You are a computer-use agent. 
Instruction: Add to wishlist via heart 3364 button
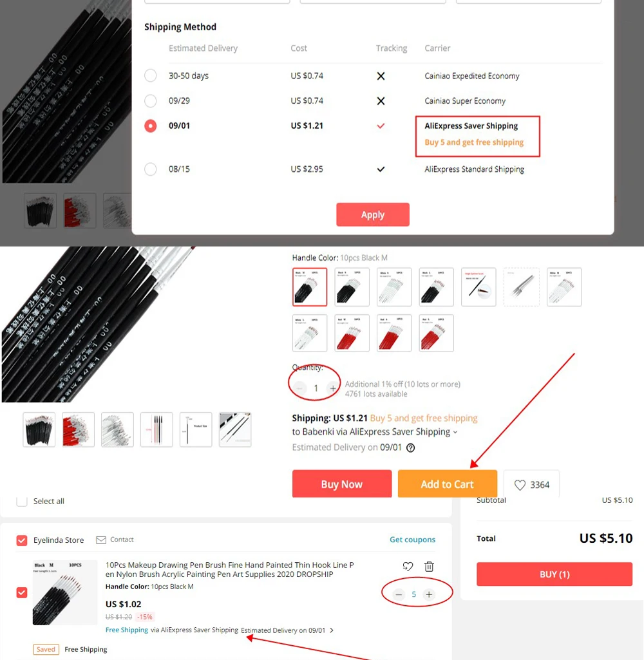pyautogui.click(x=531, y=484)
